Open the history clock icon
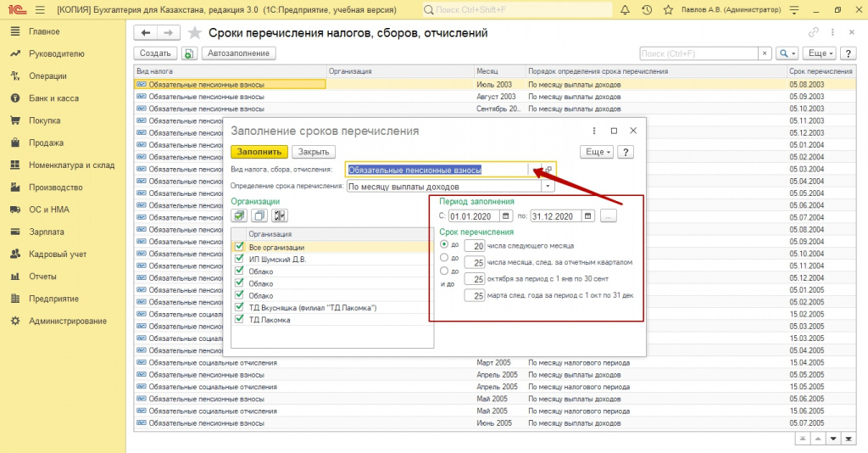This screenshot has height=453, width=868. 647,10
